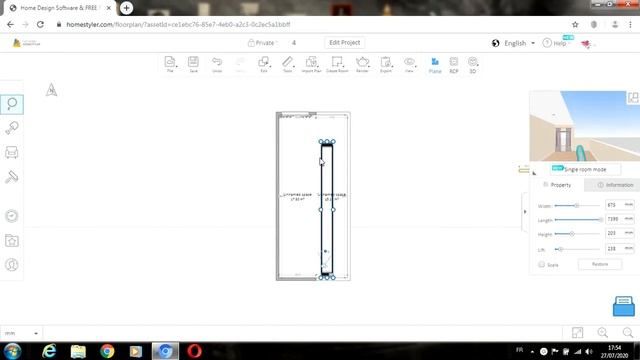Image resolution: width=640 pixels, height=360 pixels.
Task: Open the Export icon in the toolbar
Action: (386, 64)
